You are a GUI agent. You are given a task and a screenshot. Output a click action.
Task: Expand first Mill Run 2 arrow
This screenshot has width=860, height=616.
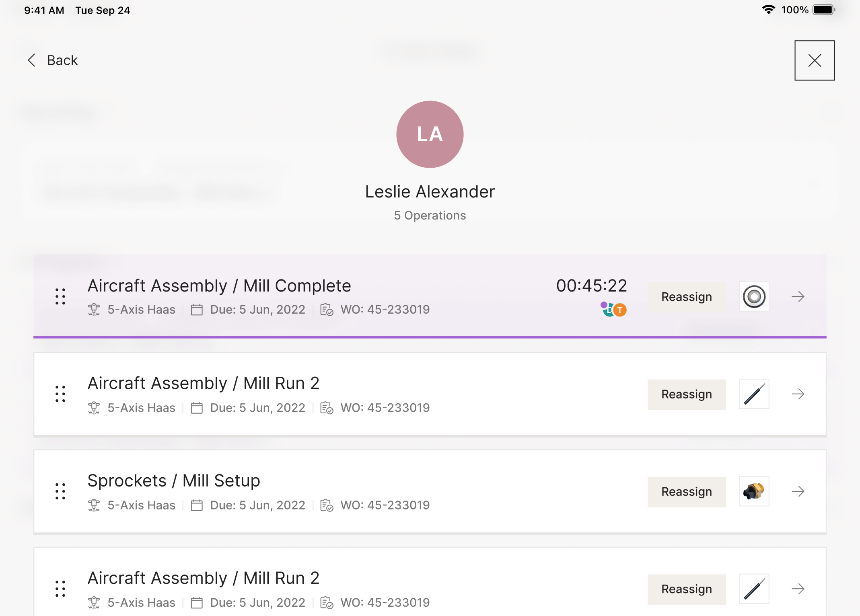pyautogui.click(x=798, y=394)
